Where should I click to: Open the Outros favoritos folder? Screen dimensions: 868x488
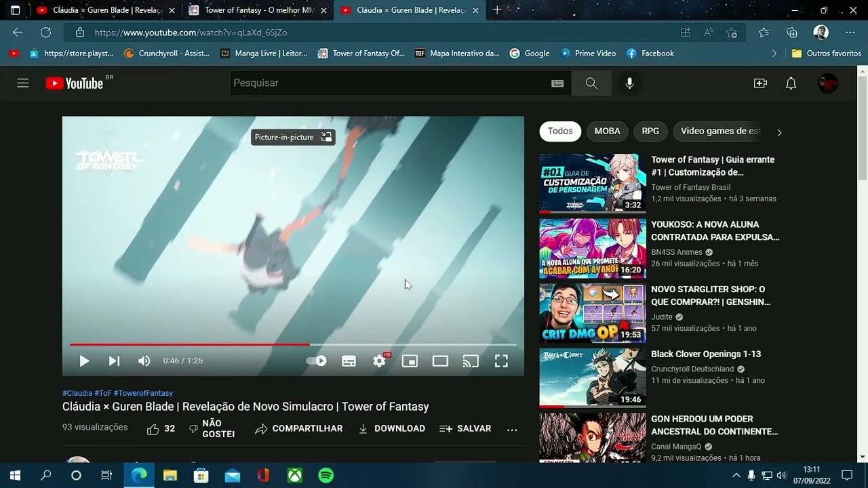(826, 53)
